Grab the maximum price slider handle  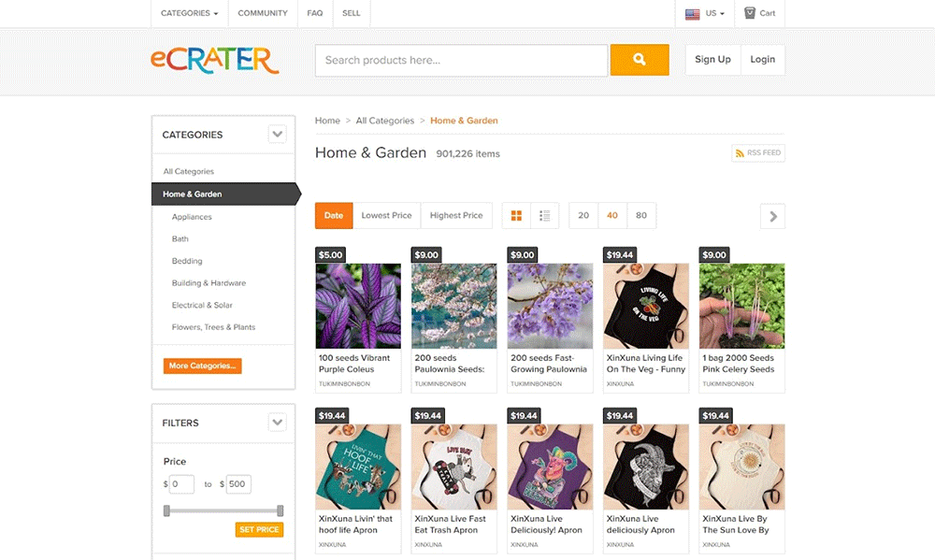(x=280, y=510)
